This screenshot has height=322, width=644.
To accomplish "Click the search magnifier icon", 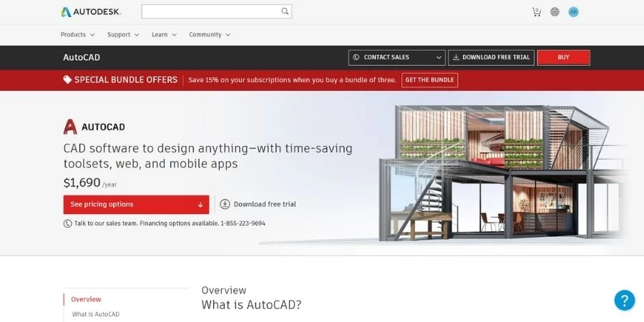I will pyautogui.click(x=285, y=11).
